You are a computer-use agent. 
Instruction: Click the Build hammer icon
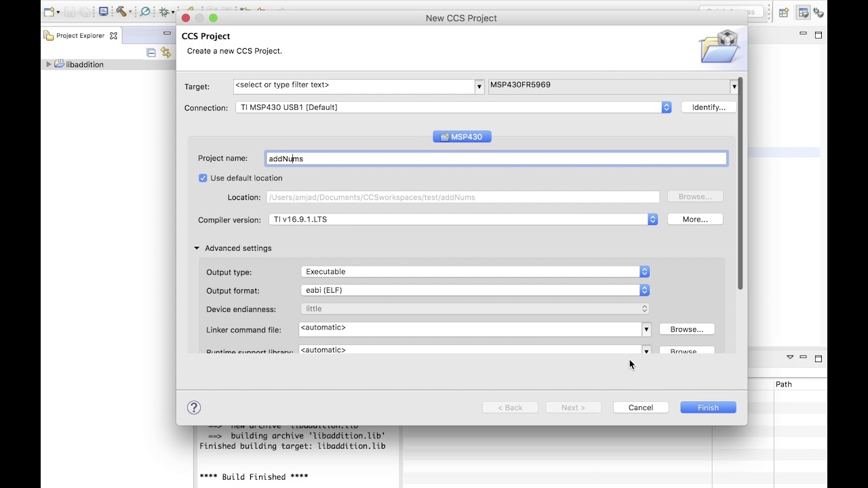pos(121,12)
